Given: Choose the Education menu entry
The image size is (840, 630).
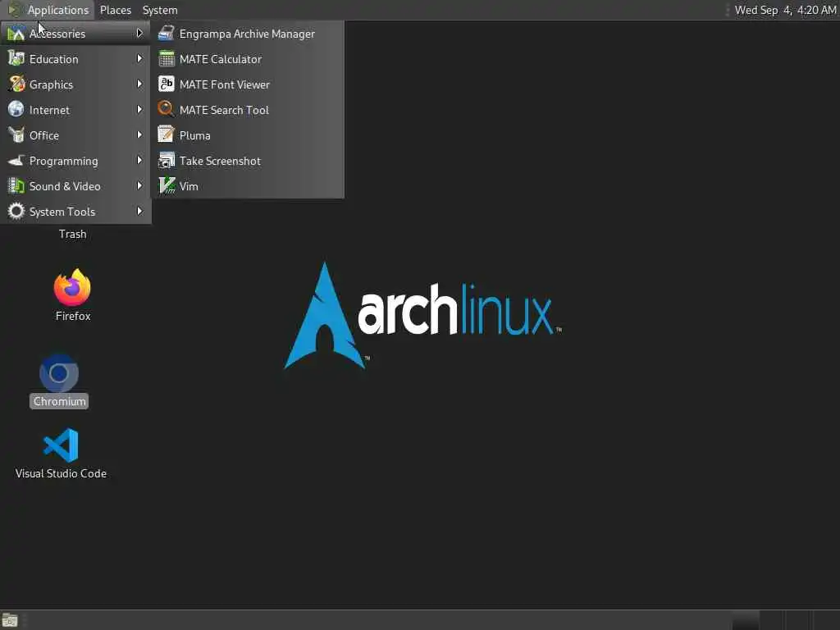Looking at the screenshot, I should pos(75,59).
